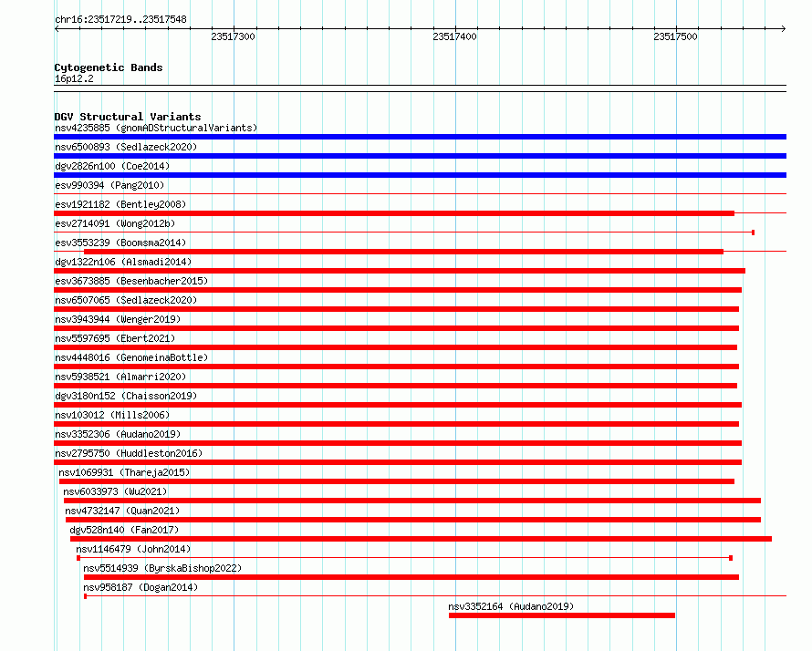Click the nsv4235885 (gnomADStructuralVariants) variant label
The width and height of the screenshot is (812, 651).
(156, 128)
